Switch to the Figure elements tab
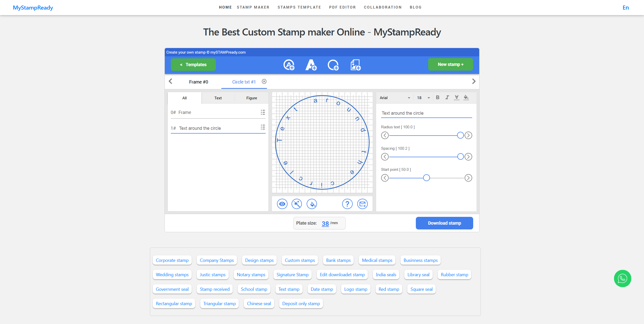This screenshot has width=644, height=324. (252, 98)
